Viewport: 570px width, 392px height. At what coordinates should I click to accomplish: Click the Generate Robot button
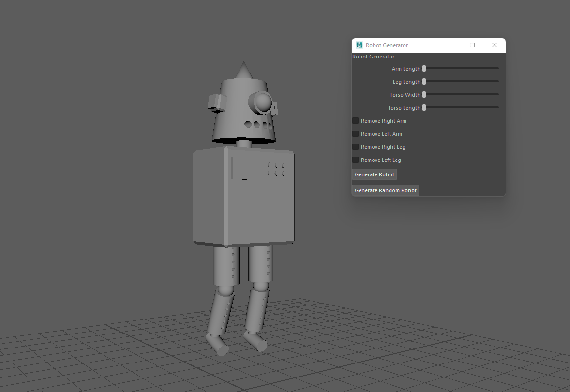(x=375, y=174)
